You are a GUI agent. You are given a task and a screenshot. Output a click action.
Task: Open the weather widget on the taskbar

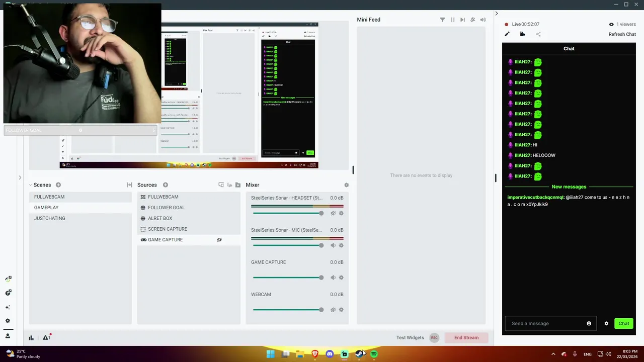(x=23, y=354)
